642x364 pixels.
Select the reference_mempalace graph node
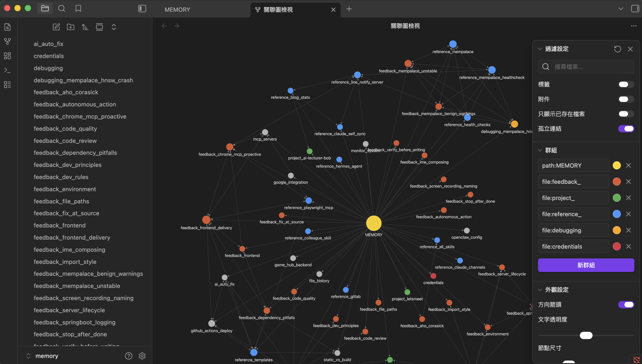point(453,44)
